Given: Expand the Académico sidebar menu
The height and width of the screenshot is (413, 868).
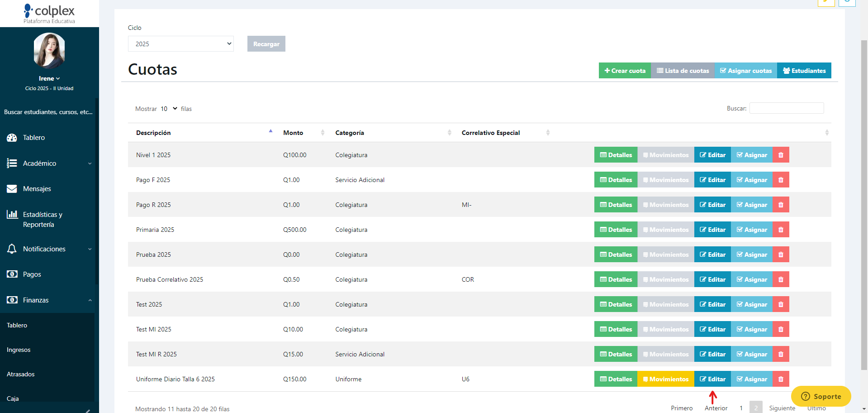Looking at the screenshot, I should [49, 163].
